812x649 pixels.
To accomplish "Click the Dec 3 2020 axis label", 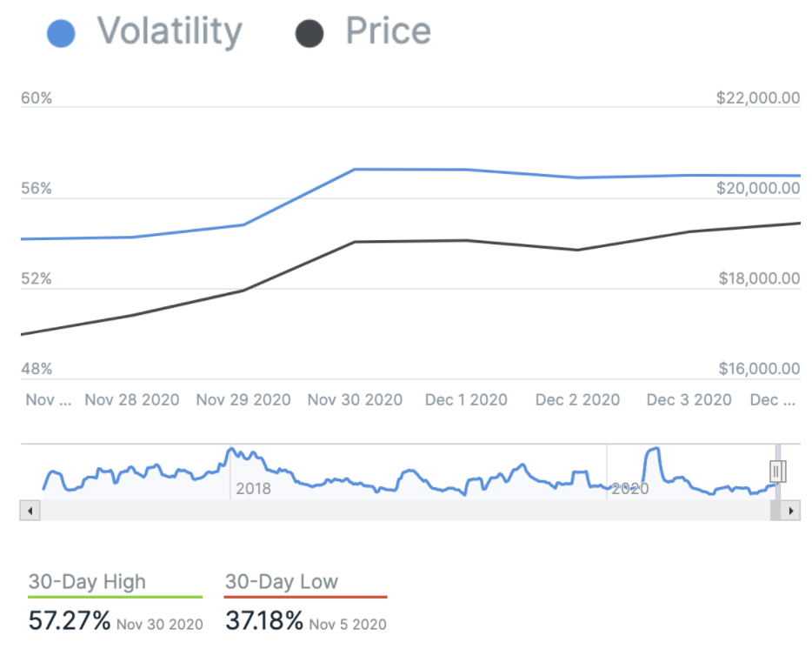I will pyautogui.click(x=689, y=399).
